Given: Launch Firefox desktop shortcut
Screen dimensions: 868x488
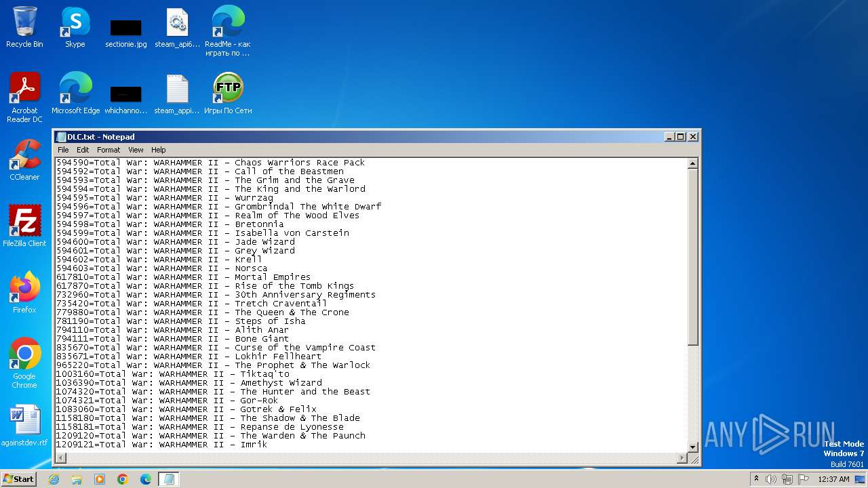Looking at the screenshot, I should 24,293.
